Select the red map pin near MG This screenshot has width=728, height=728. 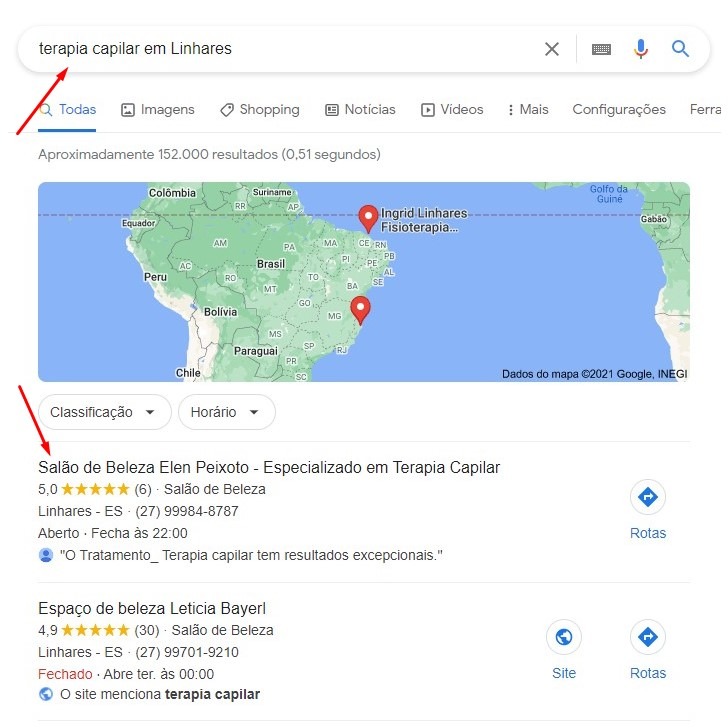click(x=360, y=310)
